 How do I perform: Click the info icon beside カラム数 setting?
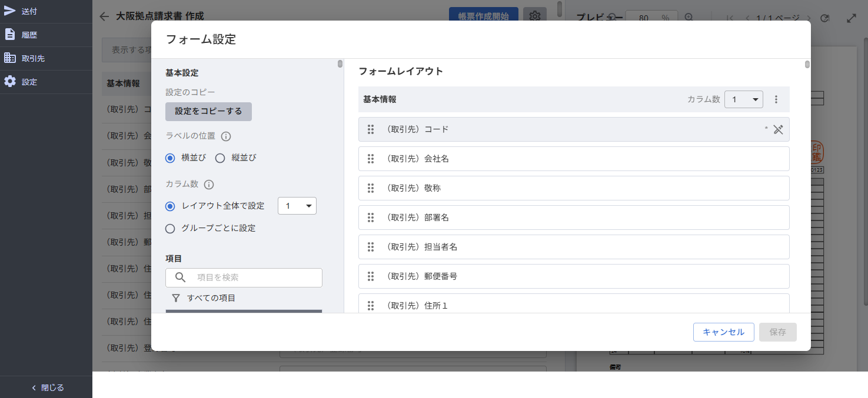pyautogui.click(x=208, y=185)
